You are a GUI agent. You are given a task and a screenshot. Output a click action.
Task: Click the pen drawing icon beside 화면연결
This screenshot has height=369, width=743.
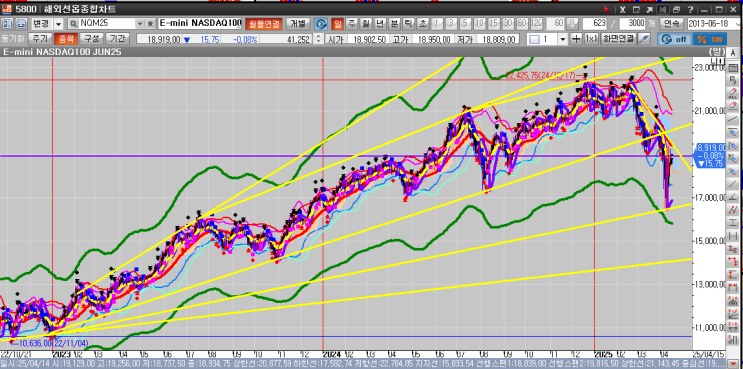click(644, 39)
